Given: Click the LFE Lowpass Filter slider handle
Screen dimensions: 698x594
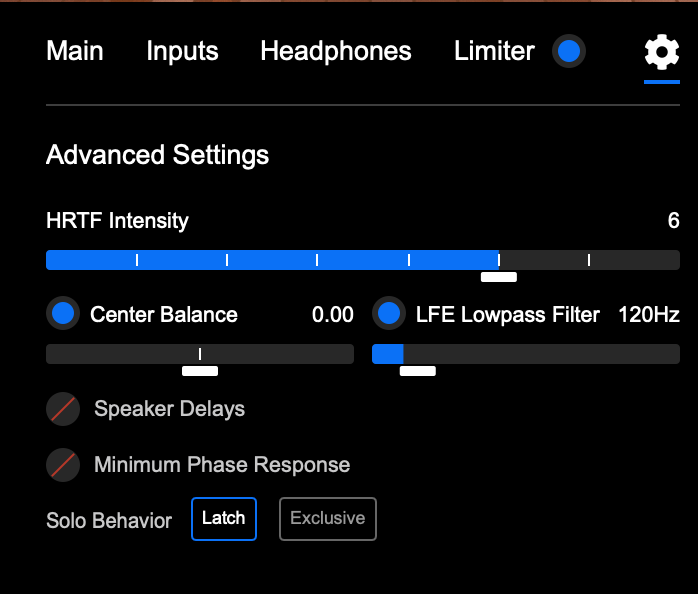Looking at the screenshot, I should point(417,371).
